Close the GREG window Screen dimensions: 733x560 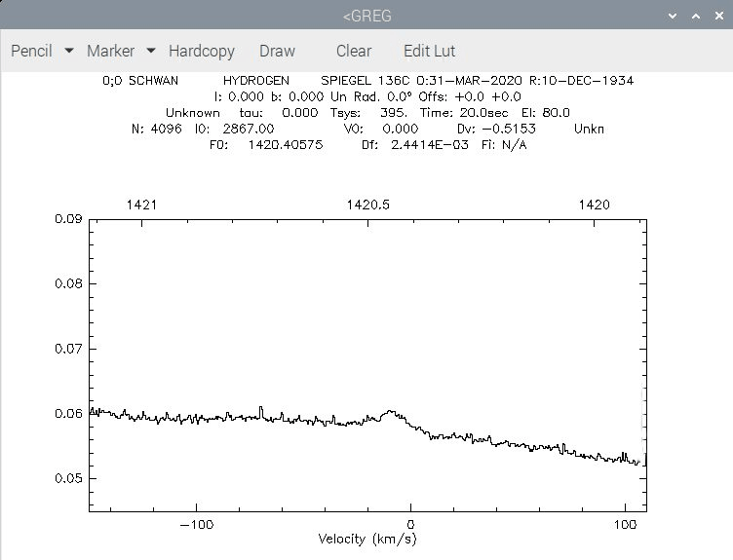[719, 16]
